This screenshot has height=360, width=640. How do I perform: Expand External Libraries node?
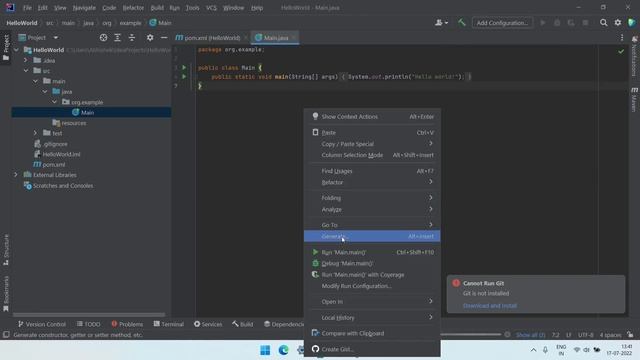tap(16, 175)
